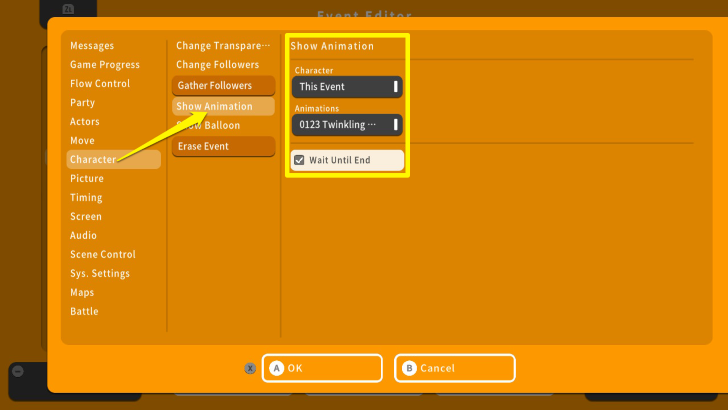
Task: Click the Cancel button
Action: (455, 368)
